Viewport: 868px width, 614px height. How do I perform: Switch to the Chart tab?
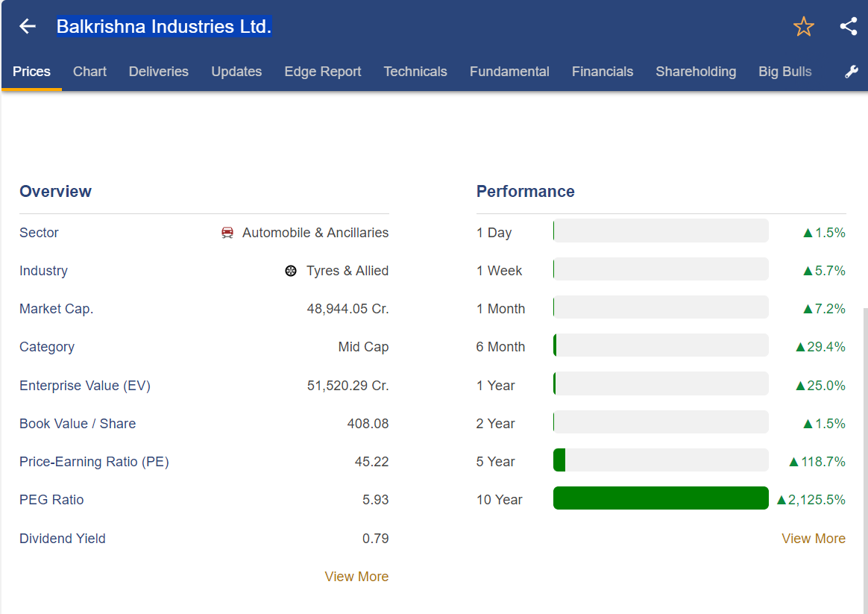[89, 72]
